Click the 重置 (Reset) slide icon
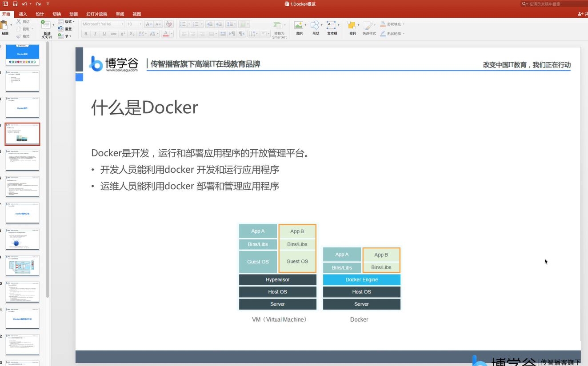588x366 pixels. pyautogui.click(x=67, y=28)
